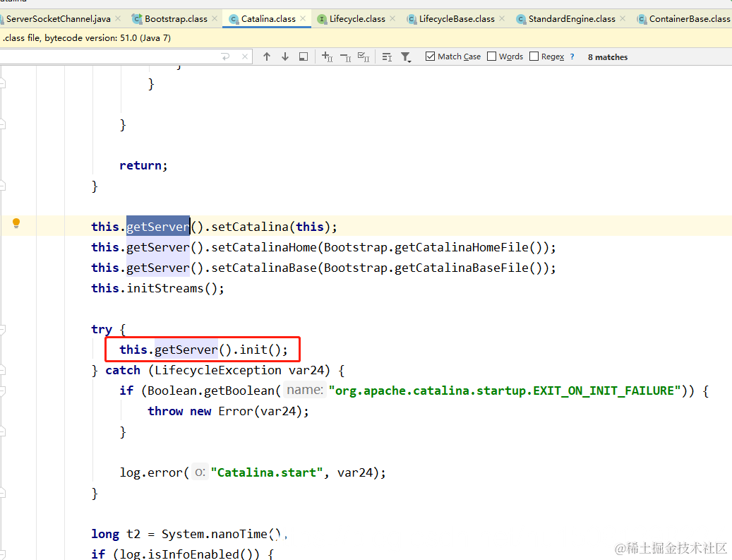Screen dimensions: 732x560
Task: Click the initStreams() call
Action: tap(172, 288)
